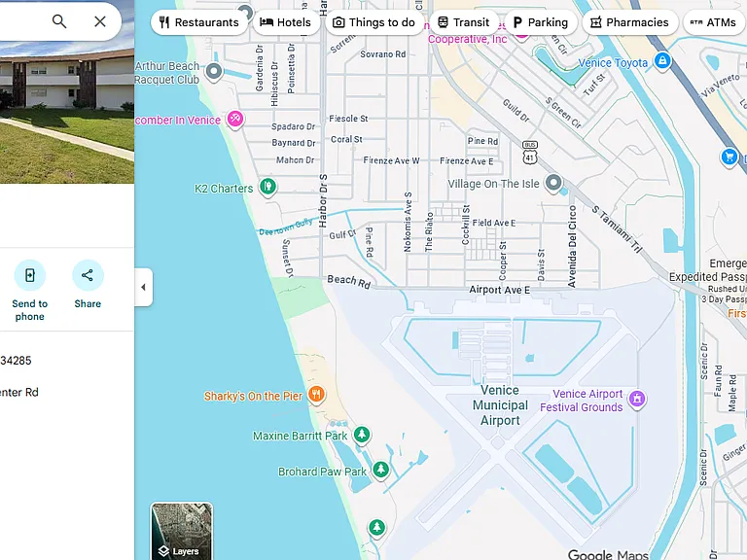This screenshot has height=560, width=747.
Task: Select Brohard Paw Park tree pin
Action: [x=380, y=471]
